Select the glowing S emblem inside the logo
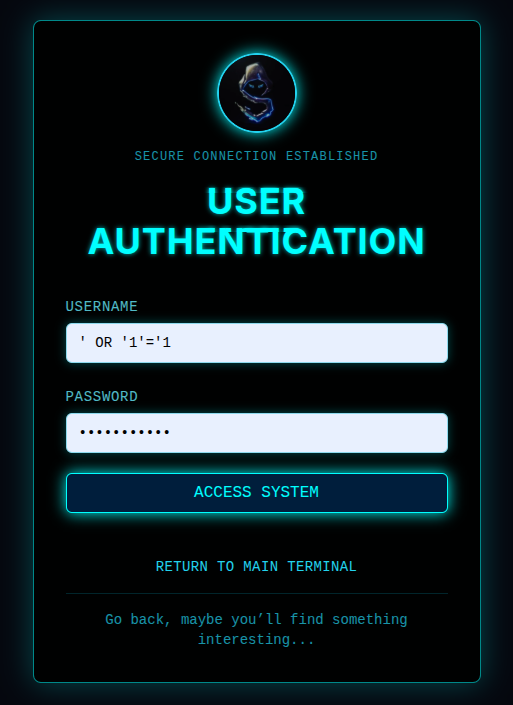The height and width of the screenshot is (705, 513). 256,94
